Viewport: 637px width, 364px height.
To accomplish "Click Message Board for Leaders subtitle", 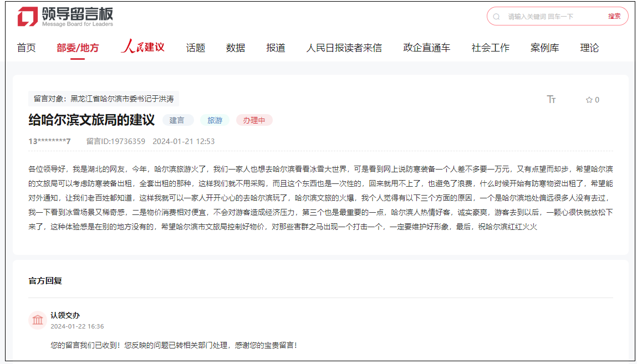I will point(78,24).
